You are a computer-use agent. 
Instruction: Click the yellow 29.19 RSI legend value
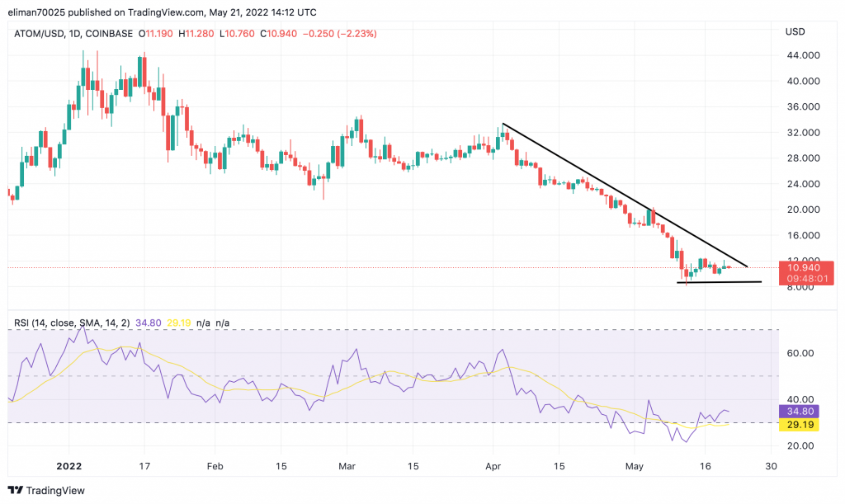[x=179, y=323]
